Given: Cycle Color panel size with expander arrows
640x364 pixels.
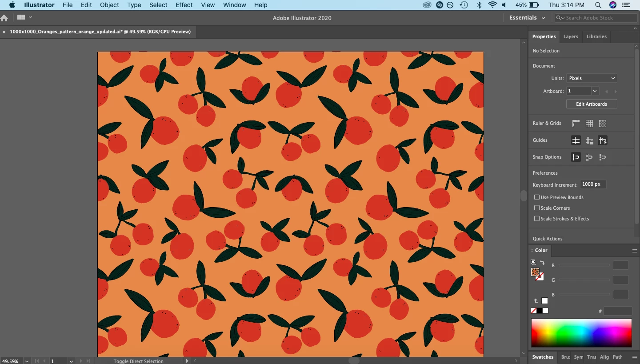Looking at the screenshot, I should pyautogui.click(x=532, y=251).
